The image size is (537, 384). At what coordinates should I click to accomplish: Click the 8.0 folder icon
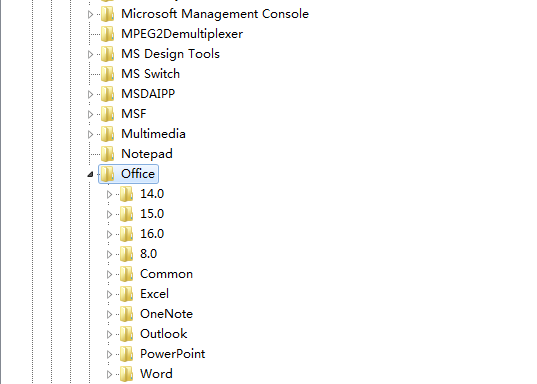[x=127, y=254]
